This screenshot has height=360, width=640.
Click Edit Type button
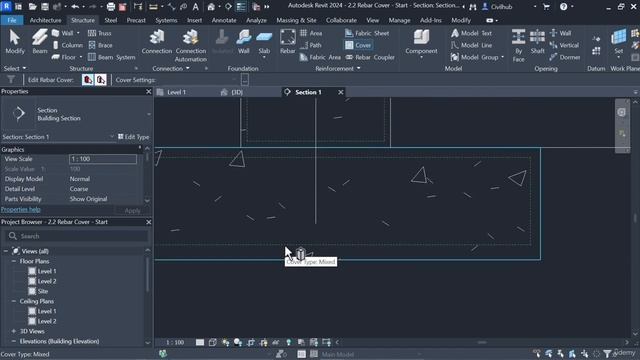[133, 137]
